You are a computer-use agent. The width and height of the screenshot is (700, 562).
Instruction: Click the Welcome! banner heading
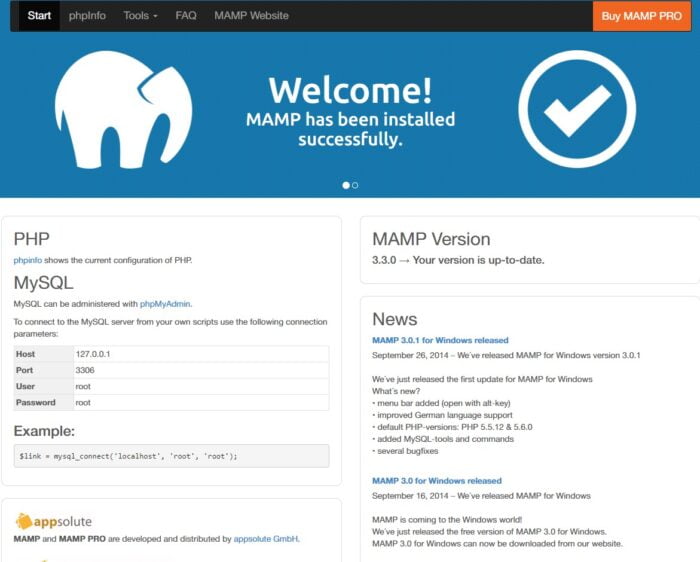(x=350, y=91)
